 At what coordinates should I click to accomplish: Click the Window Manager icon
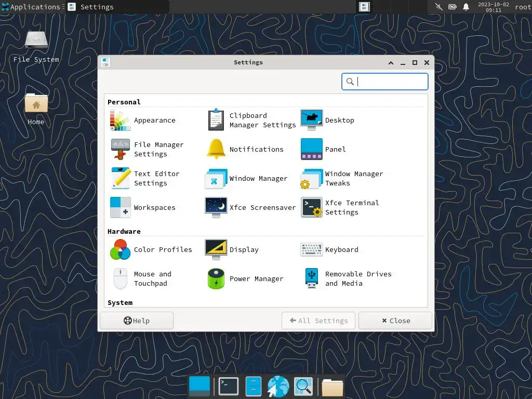[216, 179]
